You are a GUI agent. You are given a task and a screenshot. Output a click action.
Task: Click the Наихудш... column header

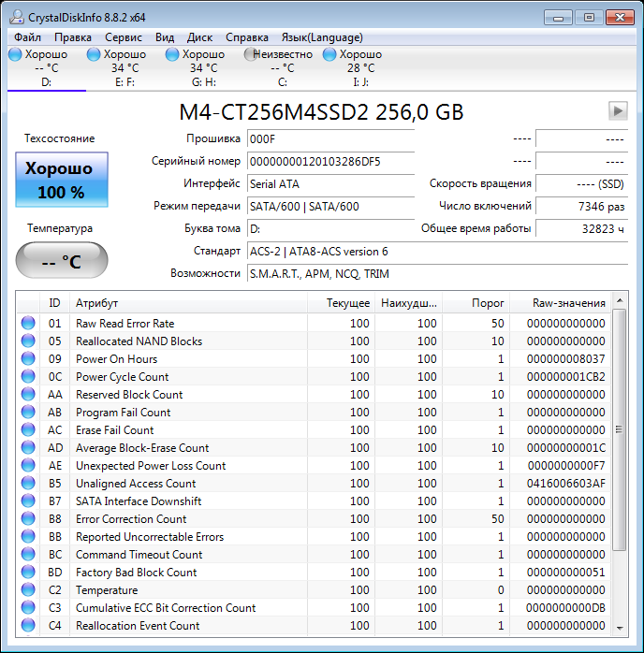click(x=409, y=303)
